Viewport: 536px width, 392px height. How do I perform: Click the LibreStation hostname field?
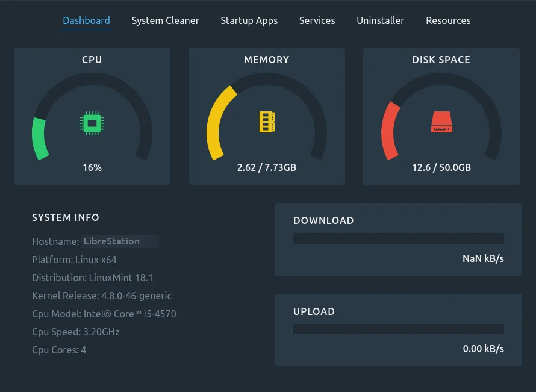click(120, 241)
